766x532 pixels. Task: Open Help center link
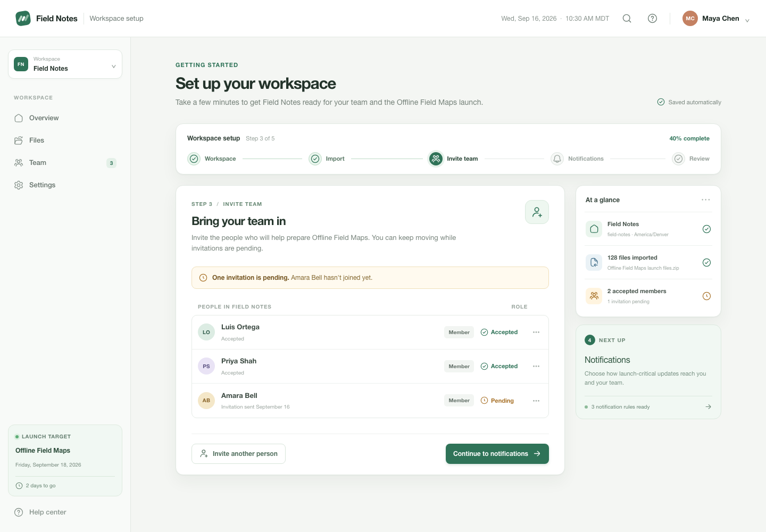point(40,512)
